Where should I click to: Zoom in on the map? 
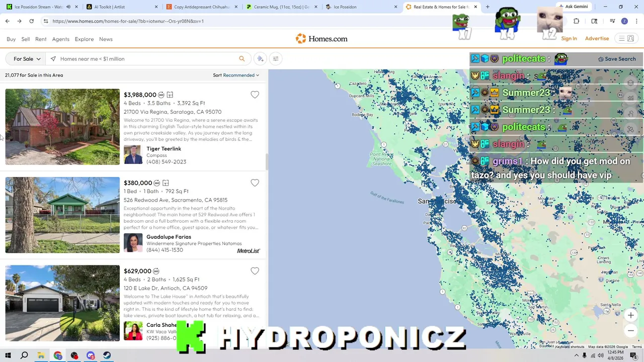[x=630, y=315]
